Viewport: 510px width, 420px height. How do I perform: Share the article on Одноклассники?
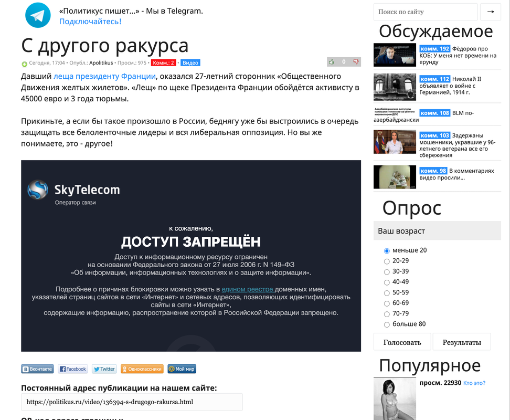[142, 369]
